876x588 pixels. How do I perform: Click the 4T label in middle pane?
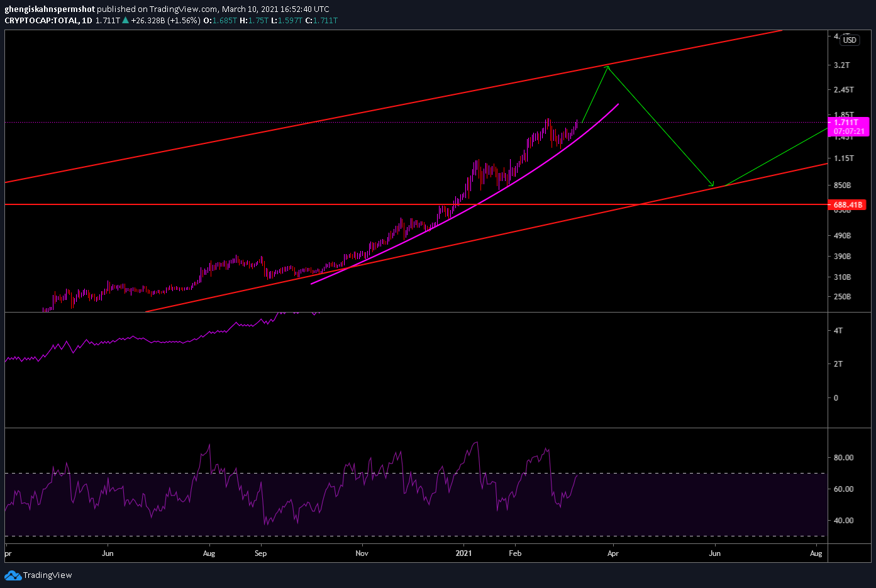[838, 331]
